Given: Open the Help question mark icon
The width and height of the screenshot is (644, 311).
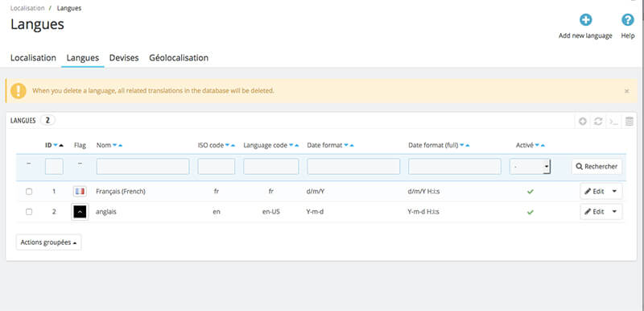Looking at the screenshot, I should point(628,19).
